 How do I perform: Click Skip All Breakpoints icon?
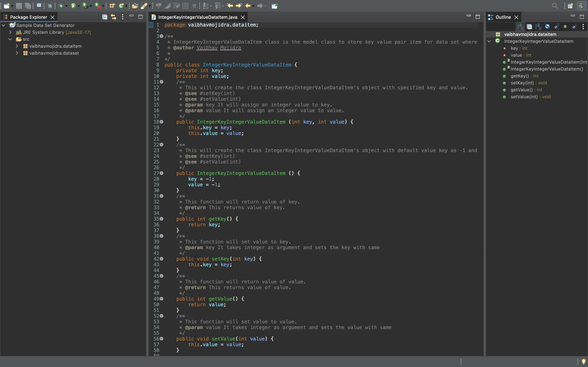(50, 6)
